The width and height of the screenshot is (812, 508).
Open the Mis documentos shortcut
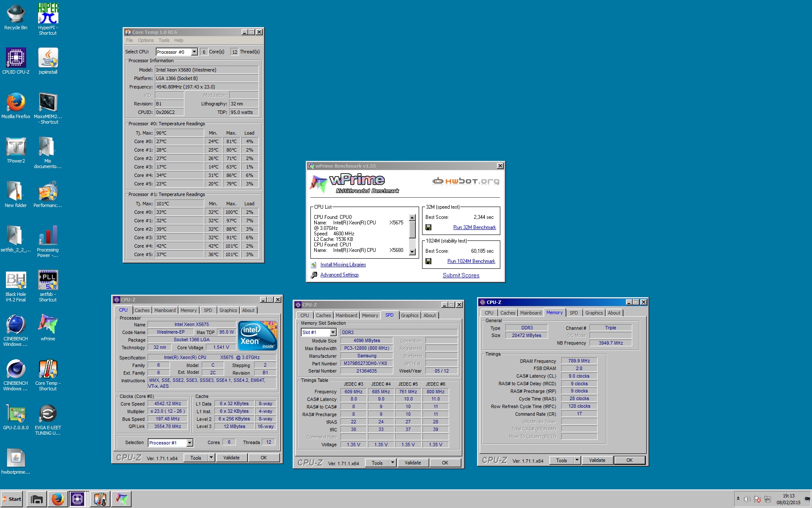pyautogui.click(x=48, y=153)
